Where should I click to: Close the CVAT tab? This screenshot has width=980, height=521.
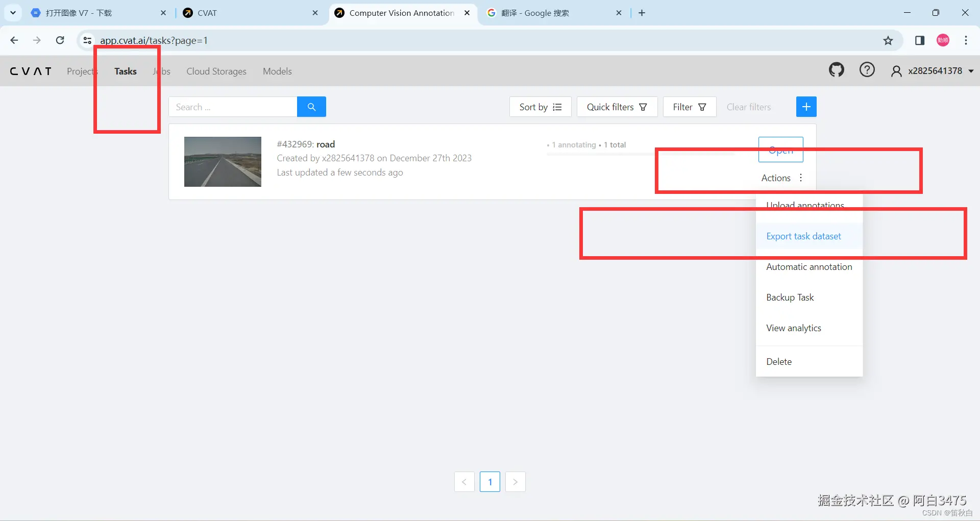(x=315, y=13)
